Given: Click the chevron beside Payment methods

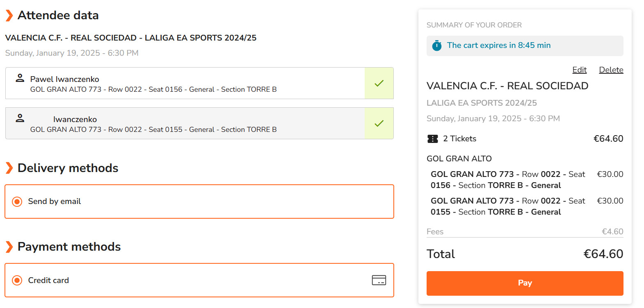Looking at the screenshot, I should 9,247.
